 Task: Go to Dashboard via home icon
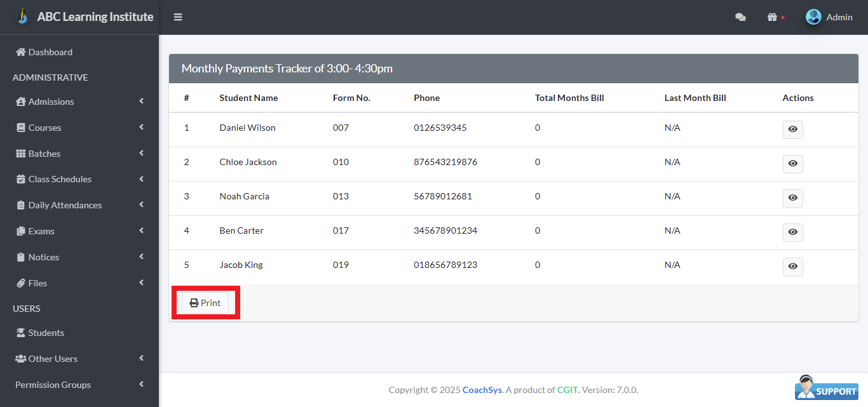(21, 52)
